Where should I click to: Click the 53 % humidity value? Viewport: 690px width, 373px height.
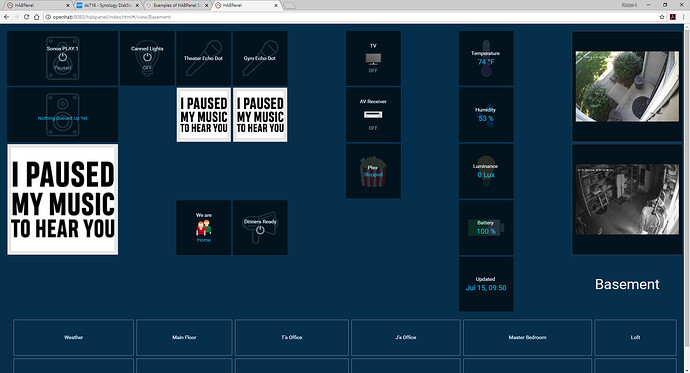(486, 118)
